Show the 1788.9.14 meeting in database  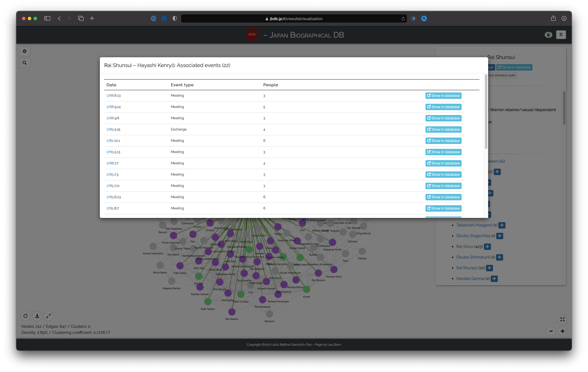[443, 107]
